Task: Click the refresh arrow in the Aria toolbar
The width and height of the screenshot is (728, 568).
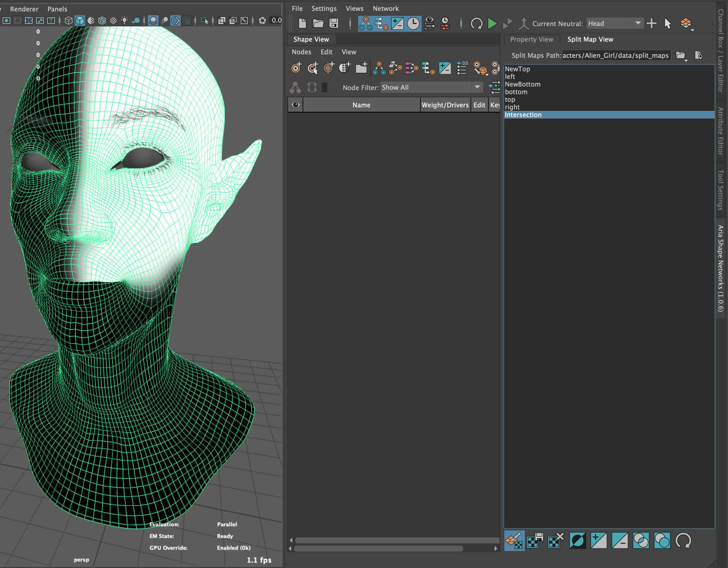Action: (x=476, y=24)
